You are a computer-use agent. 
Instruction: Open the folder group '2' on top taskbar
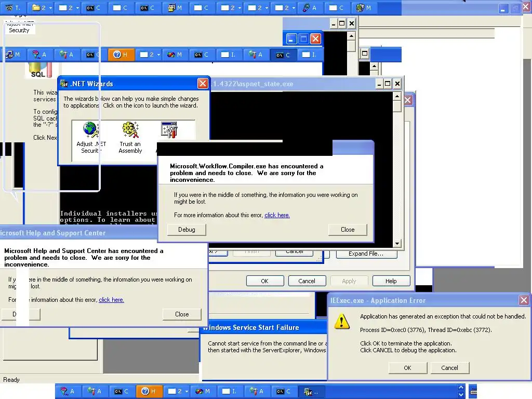(42, 7)
